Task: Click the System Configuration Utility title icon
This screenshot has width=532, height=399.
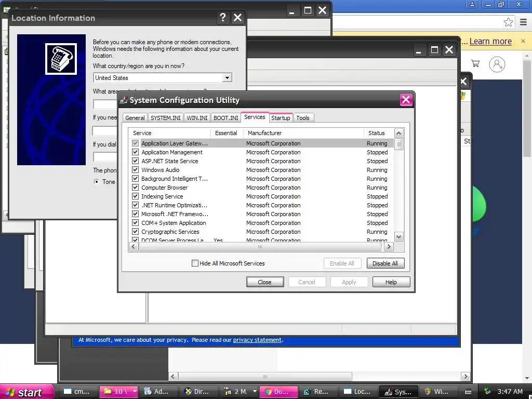Action: [124, 100]
